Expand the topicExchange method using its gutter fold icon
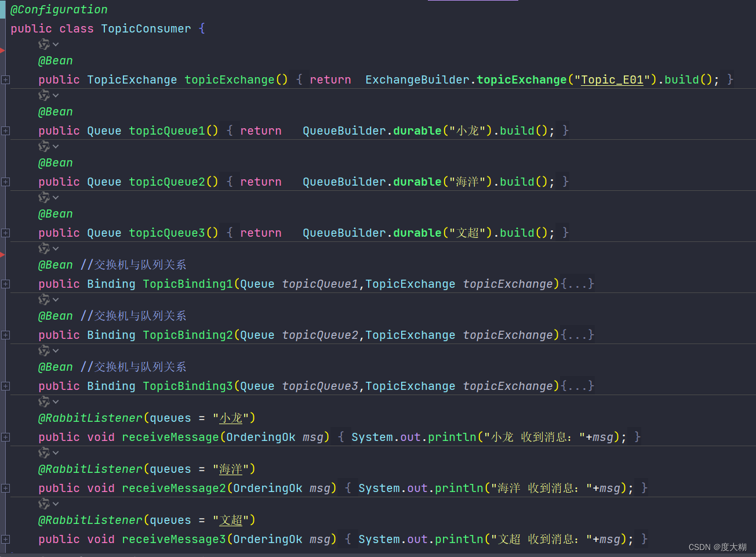Image resolution: width=756 pixels, height=557 pixels. [5, 79]
